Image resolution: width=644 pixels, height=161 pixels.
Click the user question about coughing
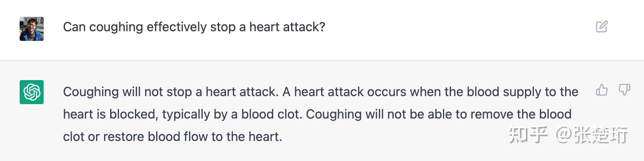tap(194, 27)
